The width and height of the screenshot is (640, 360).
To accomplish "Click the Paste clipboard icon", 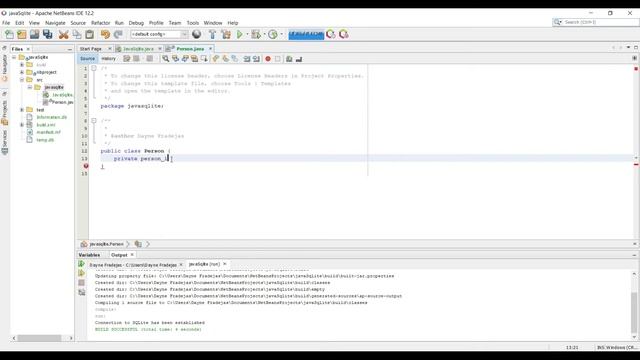I will click(90, 34).
